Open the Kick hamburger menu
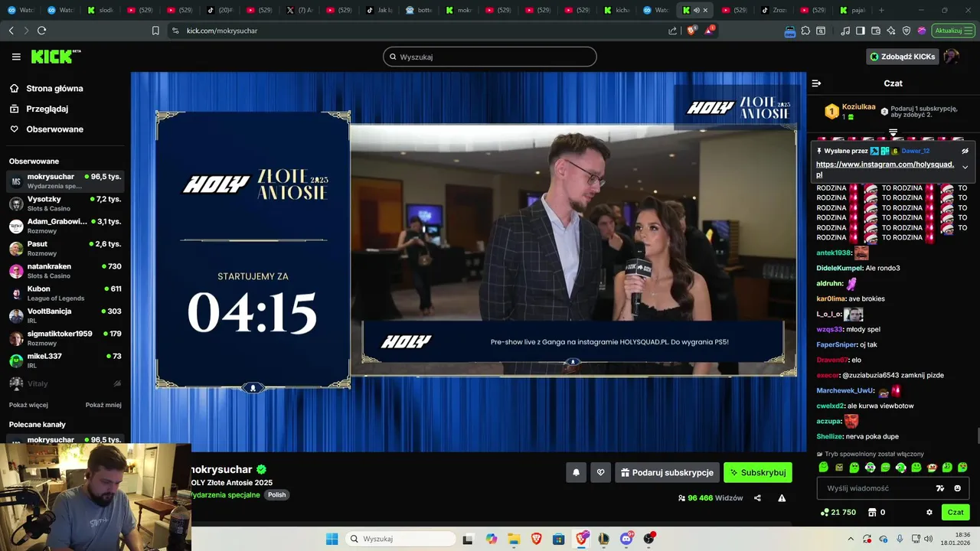The image size is (980, 551). (16, 57)
